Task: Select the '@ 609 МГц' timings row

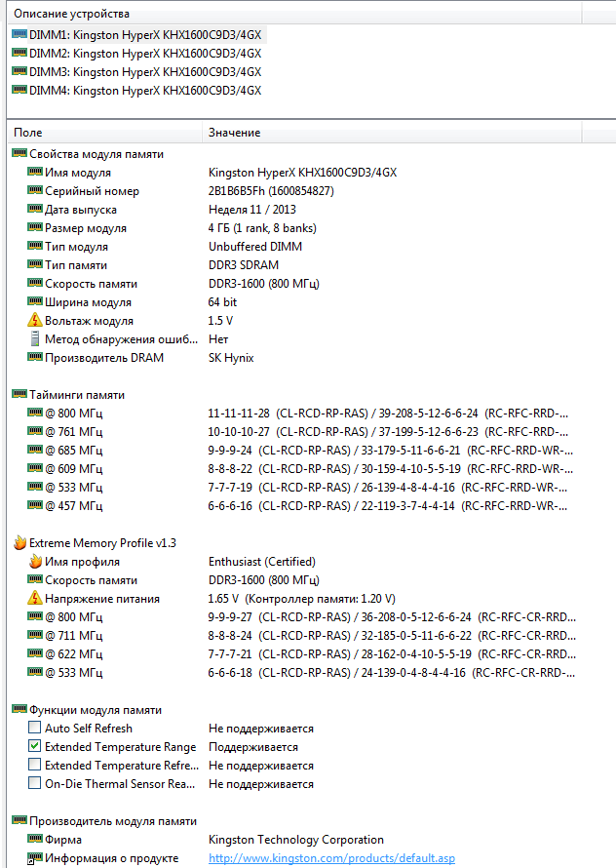Action: pyautogui.click(x=299, y=469)
